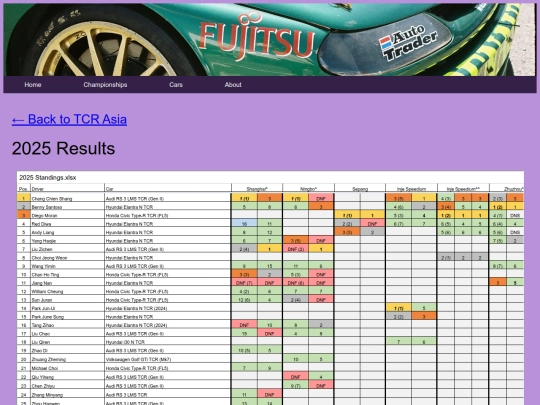Screen dimensions: 540x405
Task: Click the Driver column header
Action: (x=38, y=189)
